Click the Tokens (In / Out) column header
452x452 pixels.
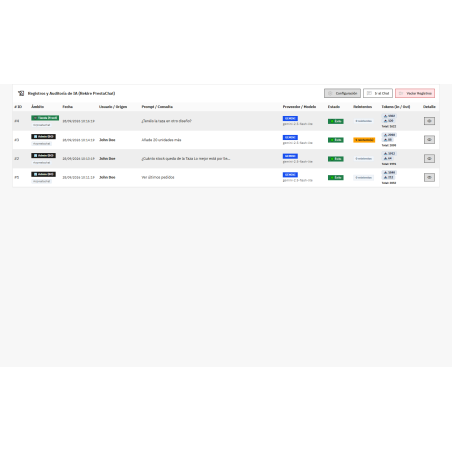(396, 107)
